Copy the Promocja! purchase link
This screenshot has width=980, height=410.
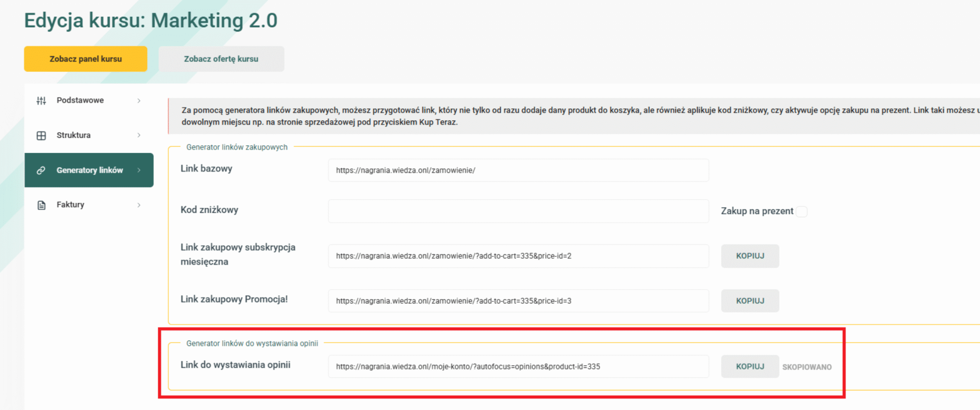[750, 301]
